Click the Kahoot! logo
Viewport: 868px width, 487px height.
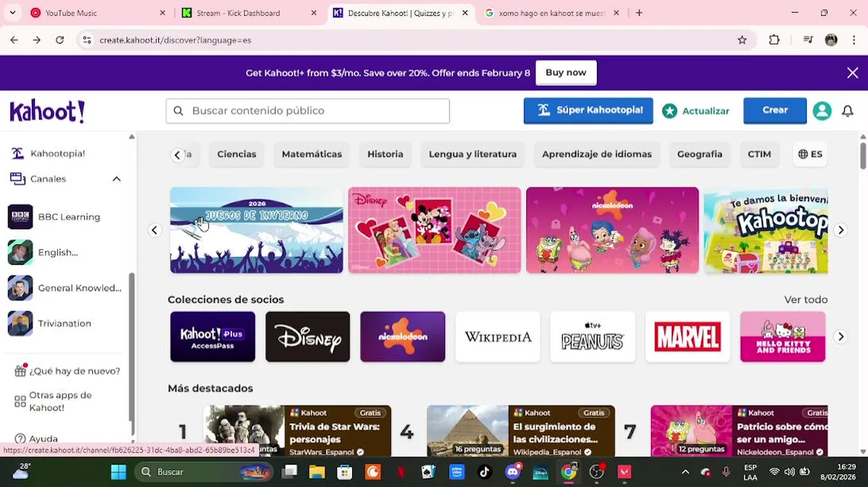pyautogui.click(x=47, y=111)
